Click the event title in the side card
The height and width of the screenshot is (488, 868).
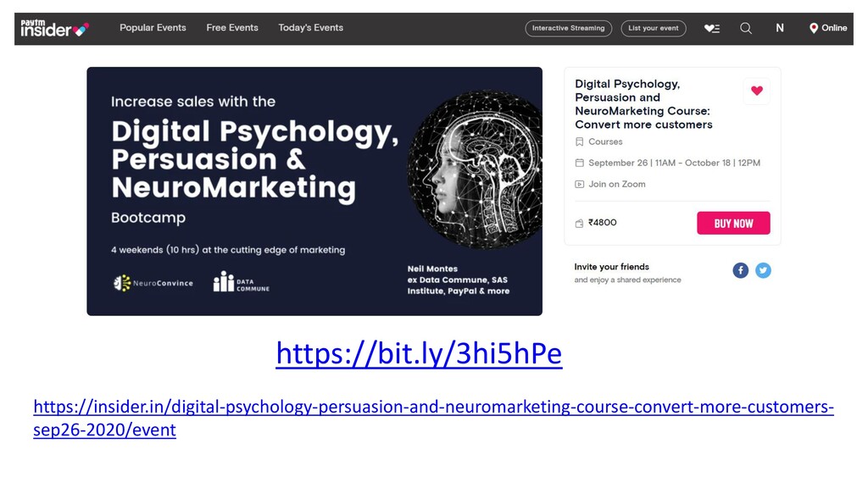point(643,104)
